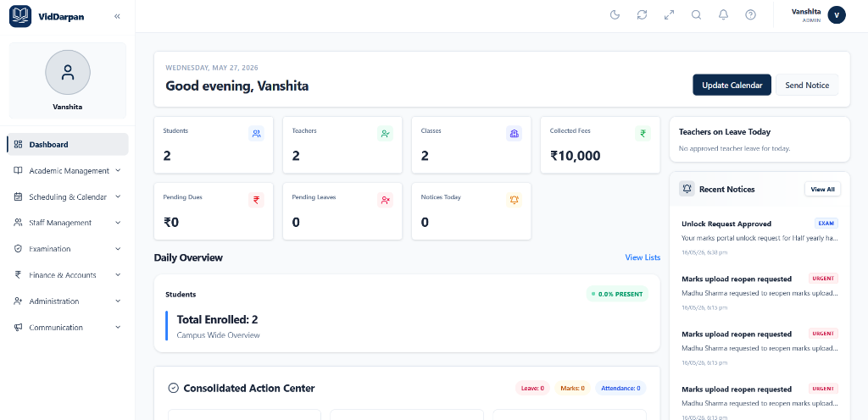Click the Examination shield icon
868x420 pixels.
point(19,249)
